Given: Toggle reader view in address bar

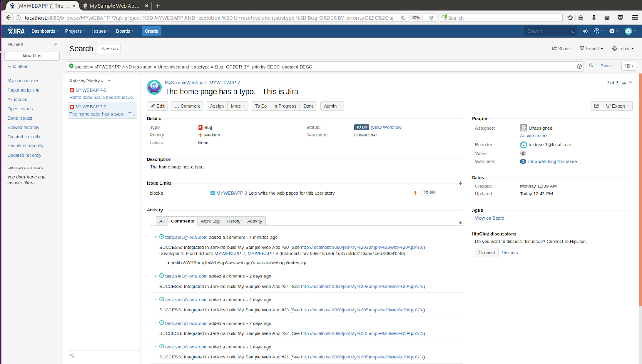Looking at the screenshot, I should click(x=403, y=18).
